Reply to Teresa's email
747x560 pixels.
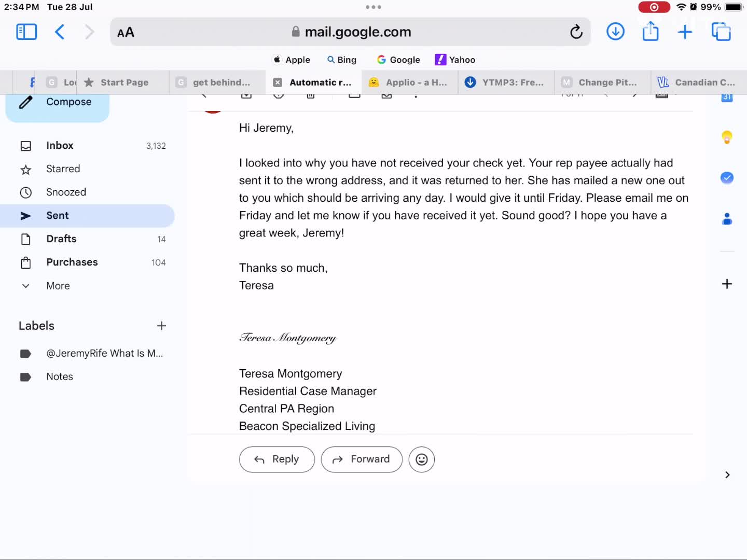coord(277,459)
